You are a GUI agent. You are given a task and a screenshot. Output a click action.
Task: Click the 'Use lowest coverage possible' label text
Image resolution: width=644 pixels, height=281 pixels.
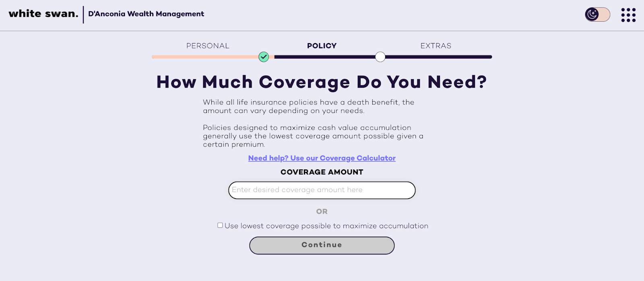click(326, 226)
